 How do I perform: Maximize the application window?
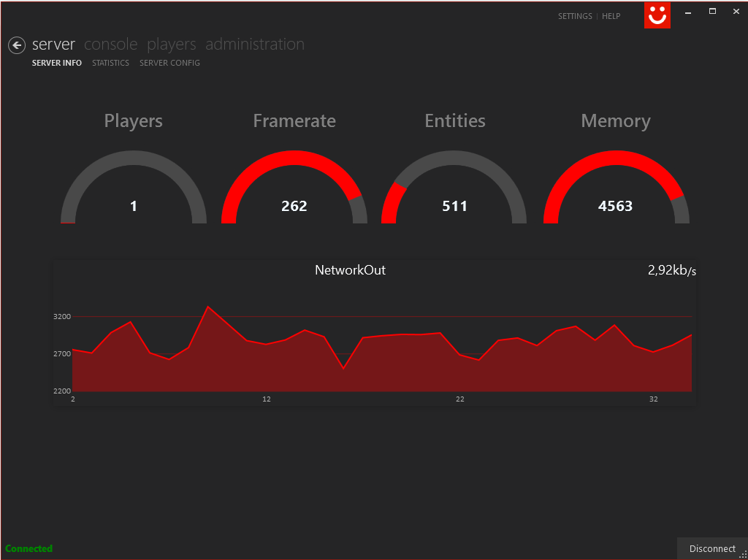[x=712, y=12]
